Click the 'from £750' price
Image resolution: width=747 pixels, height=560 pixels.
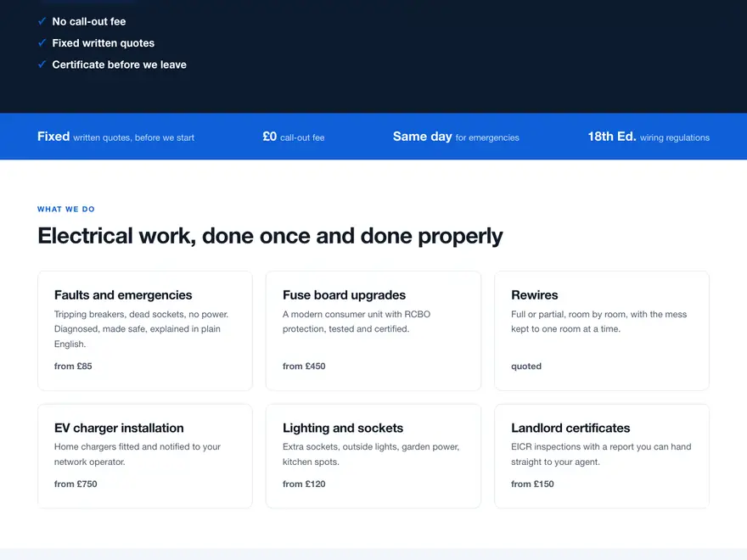(76, 484)
